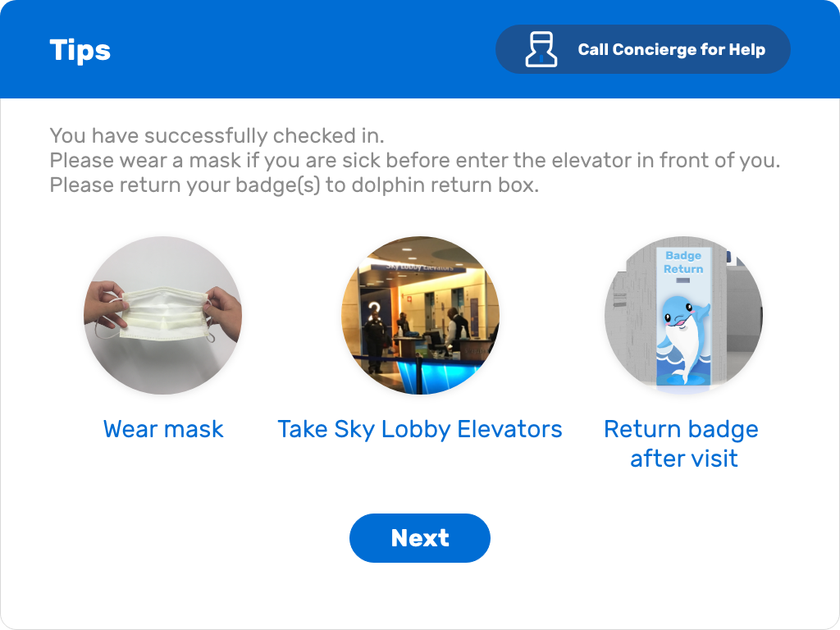Select the dolphin Badge Return image

(x=683, y=316)
